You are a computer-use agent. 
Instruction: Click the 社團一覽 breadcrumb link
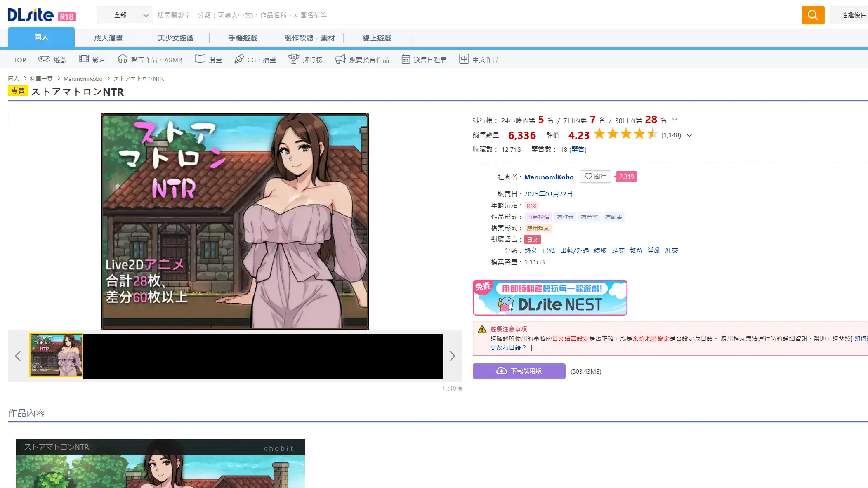point(41,79)
